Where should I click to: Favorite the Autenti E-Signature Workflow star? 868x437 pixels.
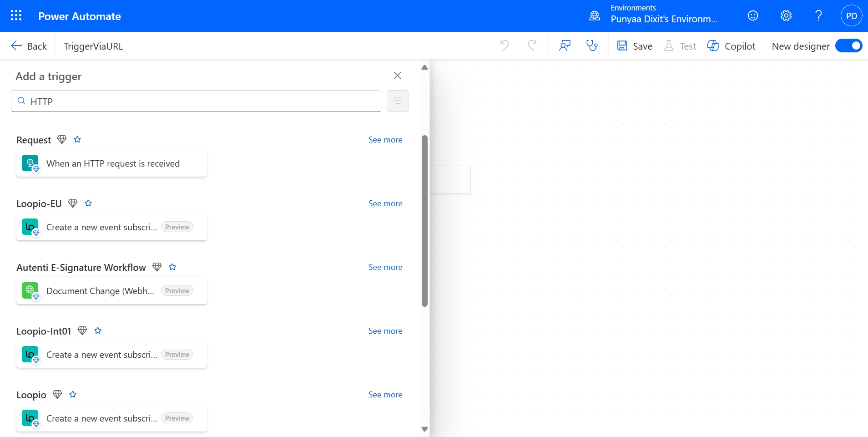172,267
